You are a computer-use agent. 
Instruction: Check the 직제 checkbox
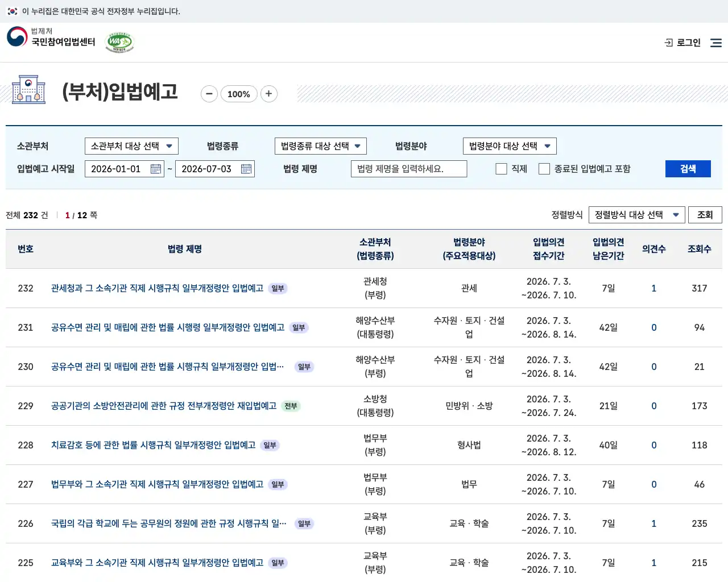[501, 169]
